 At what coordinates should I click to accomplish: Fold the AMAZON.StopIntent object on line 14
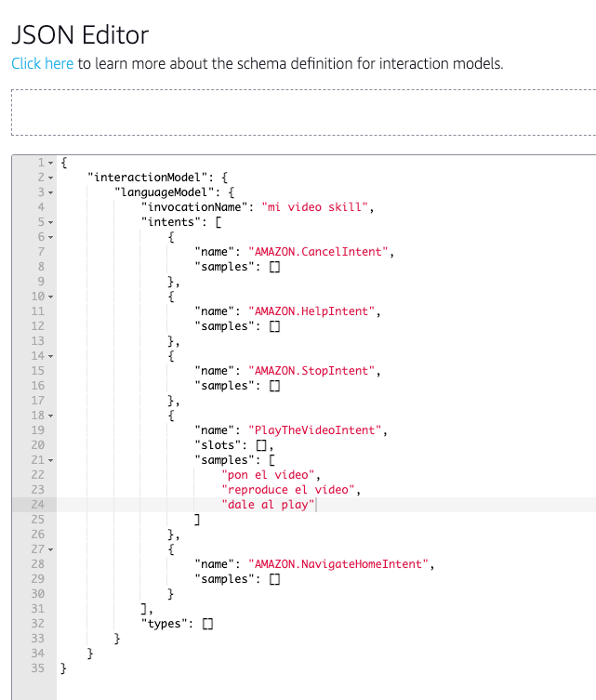pyautogui.click(x=50, y=356)
